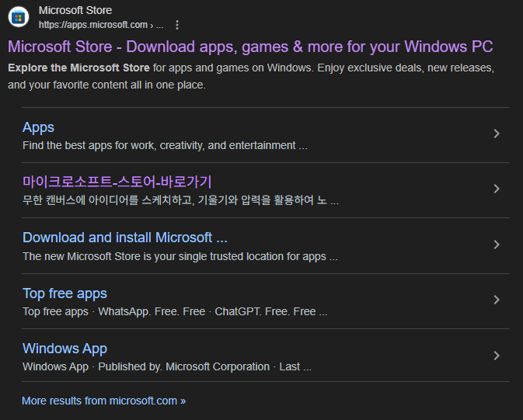The width and height of the screenshot is (523, 420).
Task: Open the Download and install Microsoft link
Action: (x=124, y=238)
